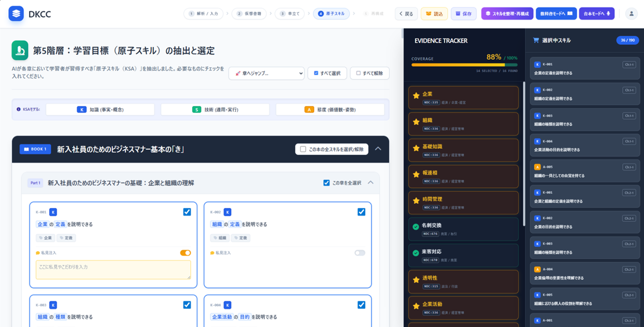Viewport: 644px width, 327px height.
Task: Click the star icon on the 透明性 evidence card
Action: click(x=416, y=280)
